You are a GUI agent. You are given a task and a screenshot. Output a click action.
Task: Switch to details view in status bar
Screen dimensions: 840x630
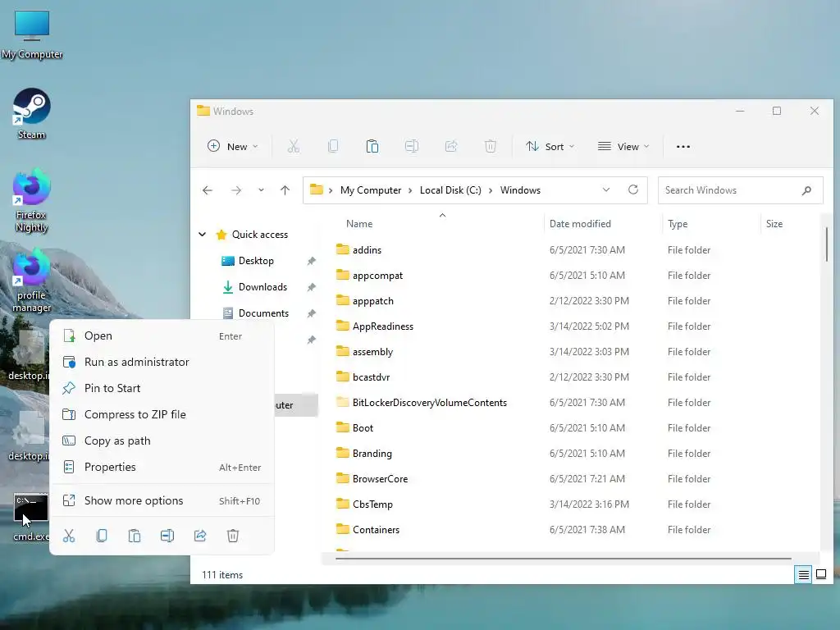tap(804, 575)
